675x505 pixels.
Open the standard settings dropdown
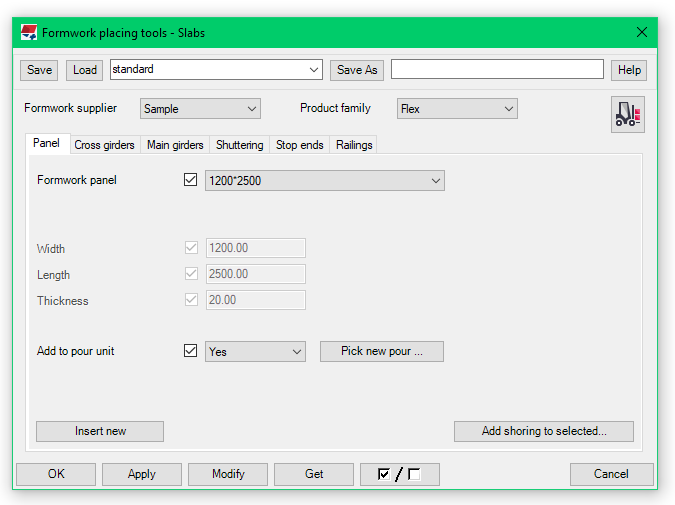[216, 70]
